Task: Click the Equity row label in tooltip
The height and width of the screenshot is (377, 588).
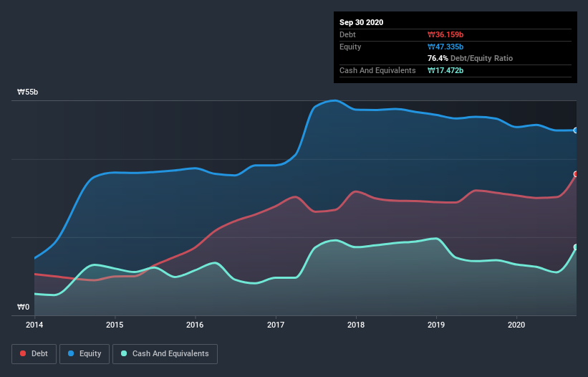Action: click(x=350, y=47)
